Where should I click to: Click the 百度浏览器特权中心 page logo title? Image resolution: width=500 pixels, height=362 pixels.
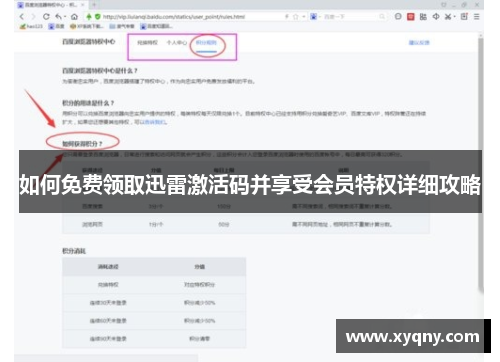pyautogui.click(x=89, y=42)
